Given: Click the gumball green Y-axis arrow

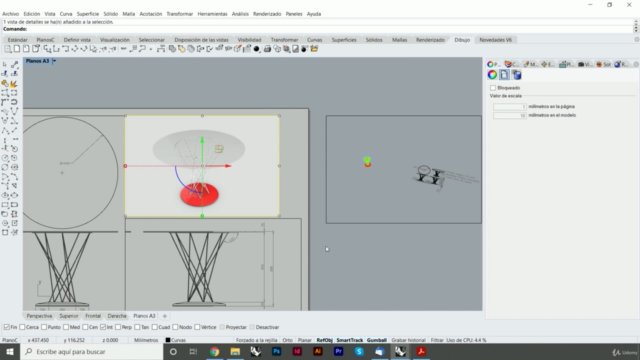Looking at the screenshot, I should (202, 141).
